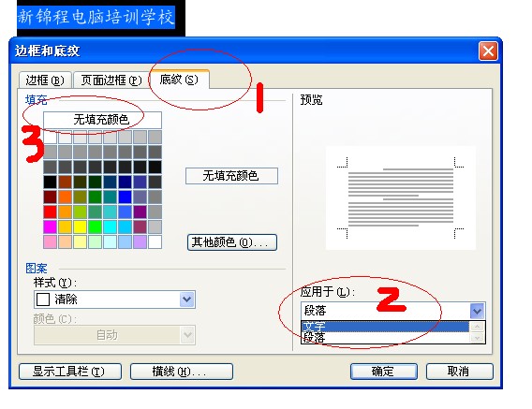Choose 段落 in the apply-to list
This screenshot has width=532, height=409.
point(385,338)
